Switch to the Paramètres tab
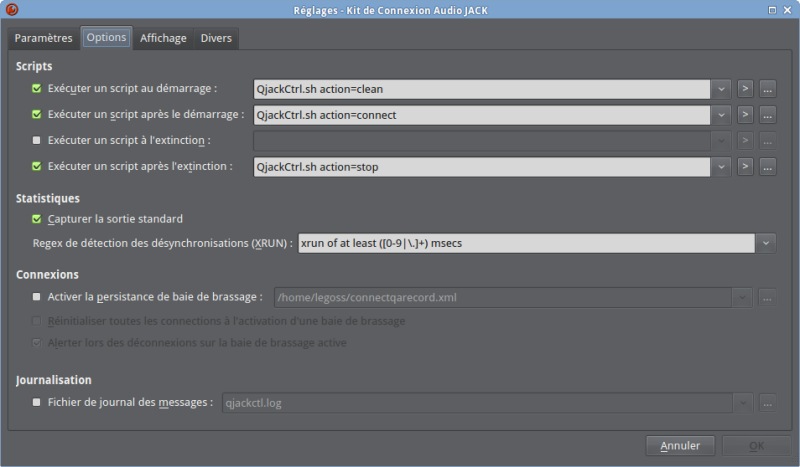This screenshot has width=800, height=467. coord(44,38)
